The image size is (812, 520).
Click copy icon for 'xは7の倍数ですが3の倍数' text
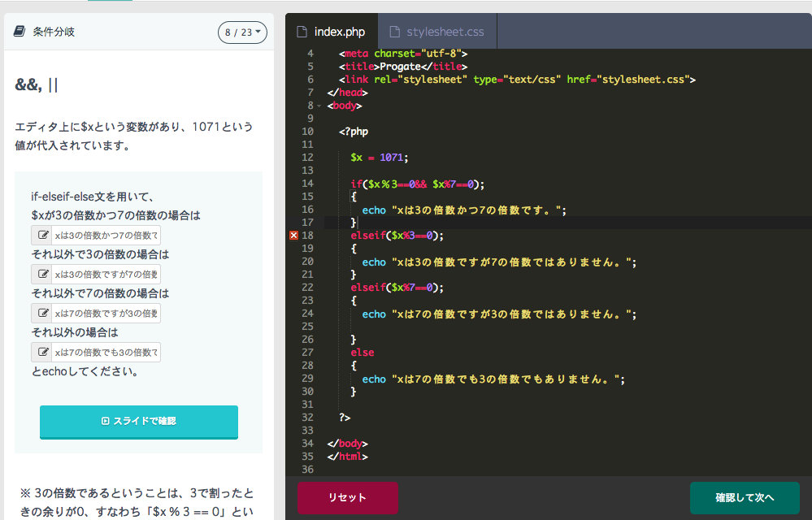point(41,314)
